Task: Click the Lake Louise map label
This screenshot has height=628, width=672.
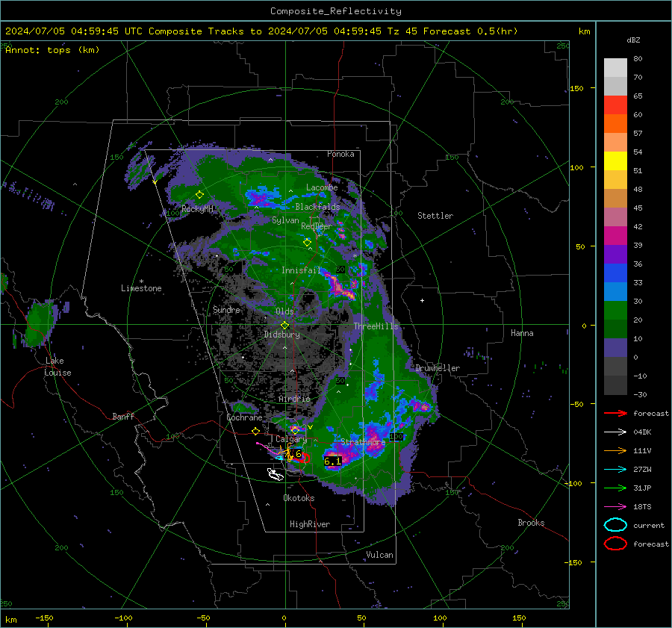Action: click(x=57, y=367)
